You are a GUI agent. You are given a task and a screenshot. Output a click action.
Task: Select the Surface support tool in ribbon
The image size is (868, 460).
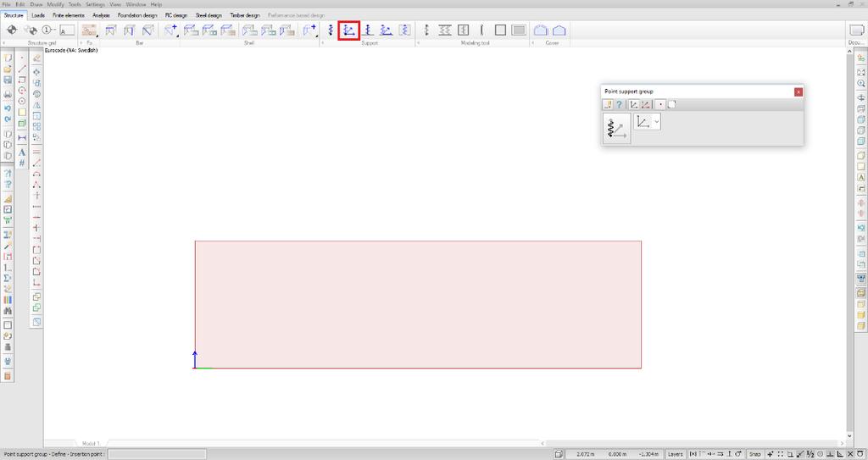(x=405, y=30)
